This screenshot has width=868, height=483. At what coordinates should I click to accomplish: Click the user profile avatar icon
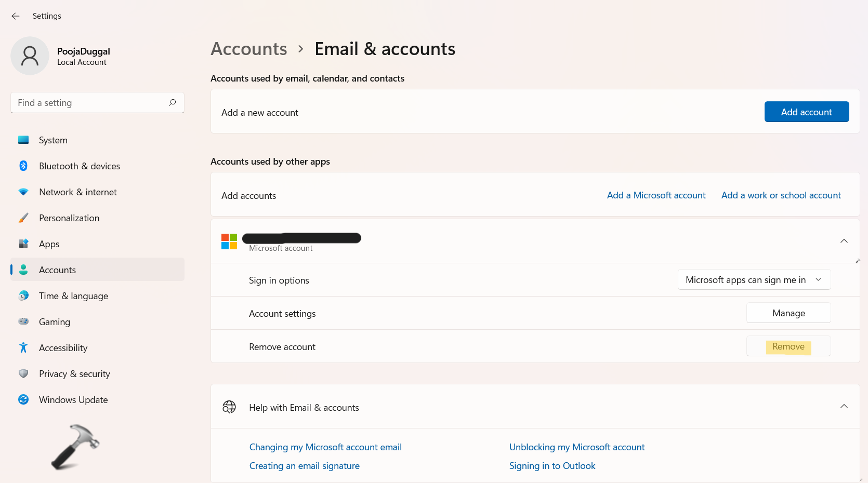(x=30, y=56)
